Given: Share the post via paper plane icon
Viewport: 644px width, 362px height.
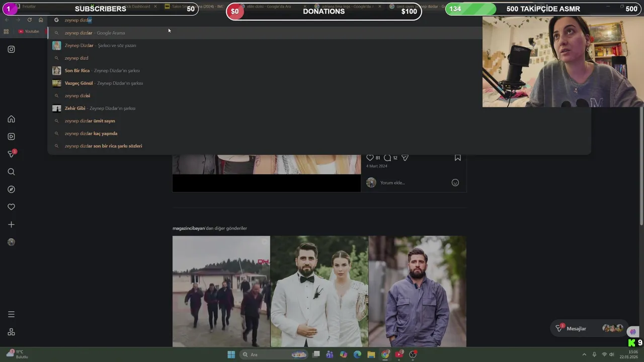Looking at the screenshot, I should (405, 158).
